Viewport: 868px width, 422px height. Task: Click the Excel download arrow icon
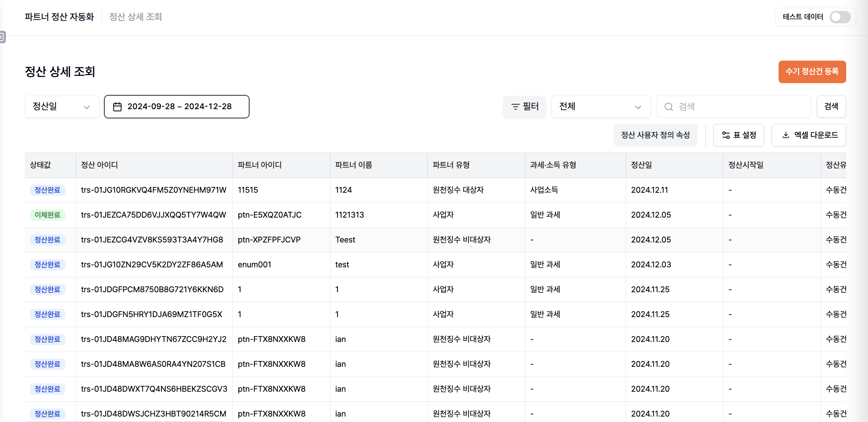click(786, 135)
